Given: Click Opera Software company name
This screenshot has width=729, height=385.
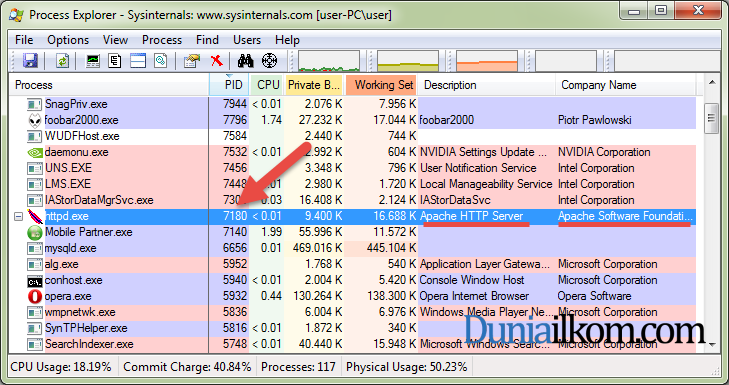Looking at the screenshot, I should coord(595,297).
